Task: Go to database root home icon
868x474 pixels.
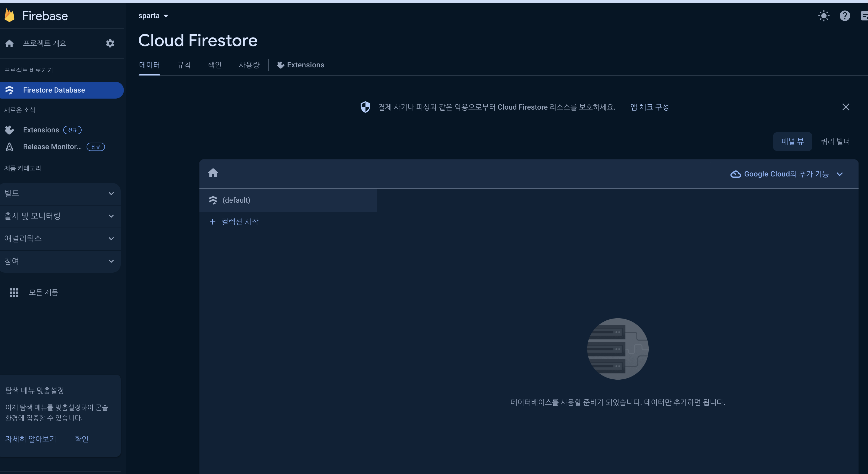Action: pos(213,173)
